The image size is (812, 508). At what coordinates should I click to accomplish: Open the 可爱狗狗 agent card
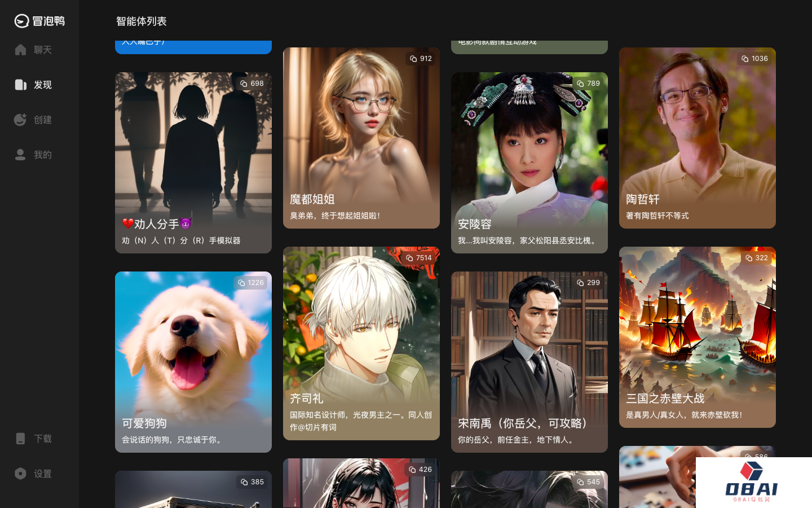click(193, 362)
